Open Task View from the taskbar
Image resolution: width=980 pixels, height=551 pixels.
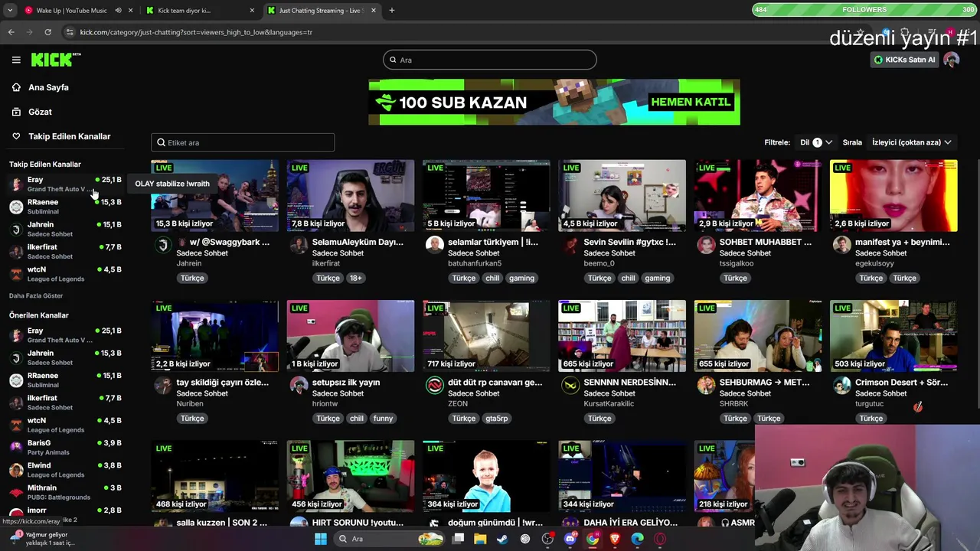coord(458,539)
